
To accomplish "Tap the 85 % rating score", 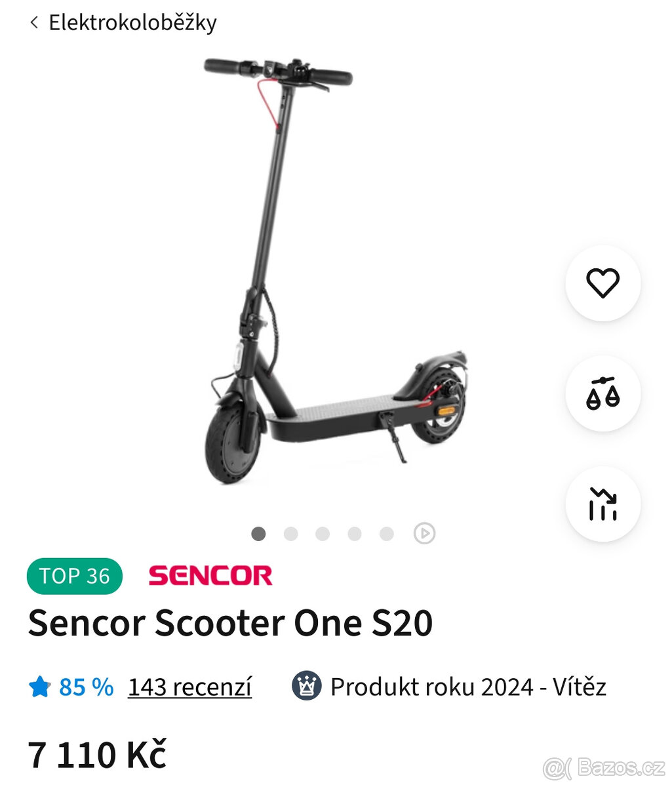I will (x=86, y=687).
